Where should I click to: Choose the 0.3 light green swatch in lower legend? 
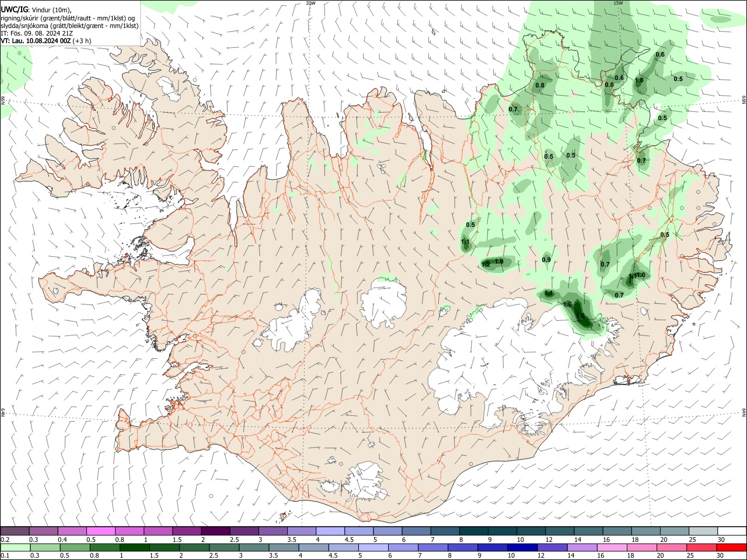click(x=45, y=547)
